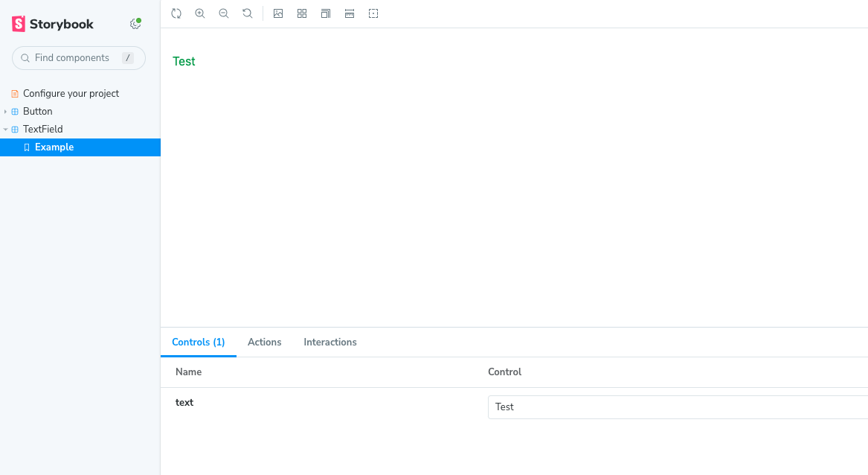This screenshot has width=868, height=475.
Task: Open the Interactions tab
Action: coord(330,342)
